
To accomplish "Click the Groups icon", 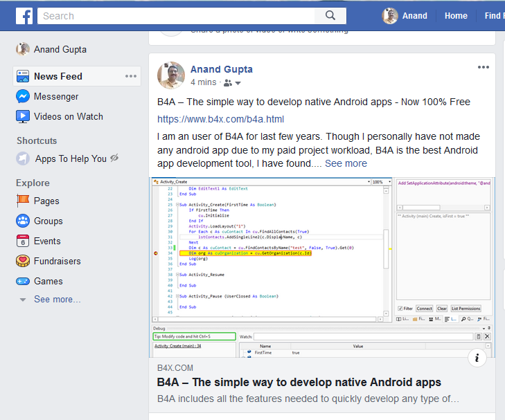I will tap(23, 221).
